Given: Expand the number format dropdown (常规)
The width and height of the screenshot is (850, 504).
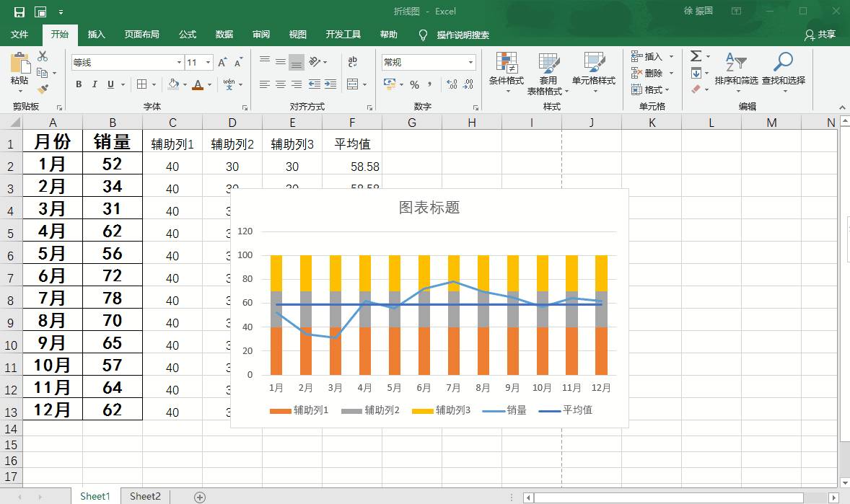Looking at the screenshot, I should tap(470, 62).
